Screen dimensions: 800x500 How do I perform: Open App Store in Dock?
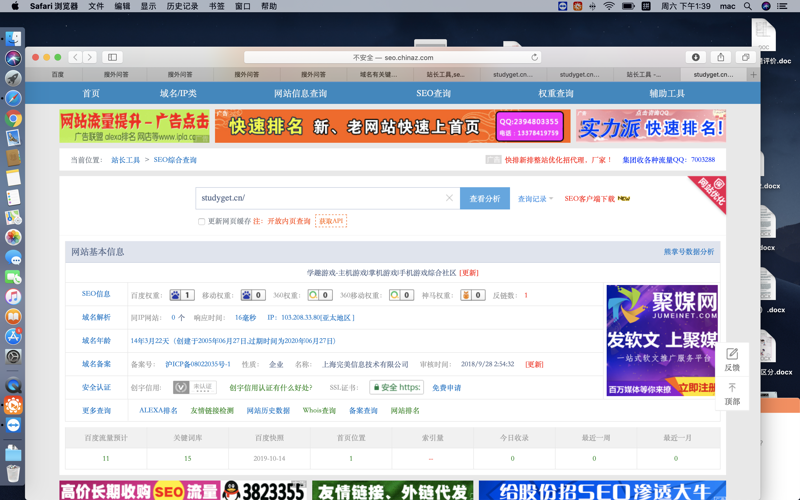point(13,336)
